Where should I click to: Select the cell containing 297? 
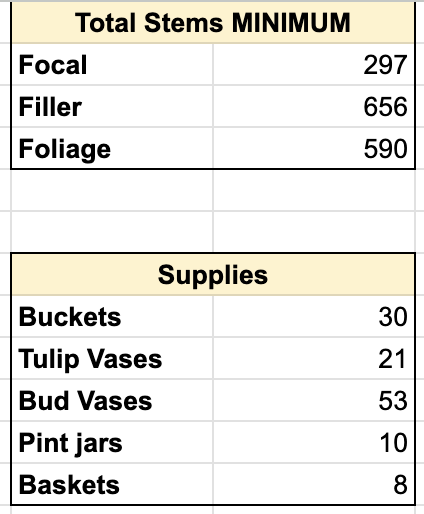click(x=314, y=64)
